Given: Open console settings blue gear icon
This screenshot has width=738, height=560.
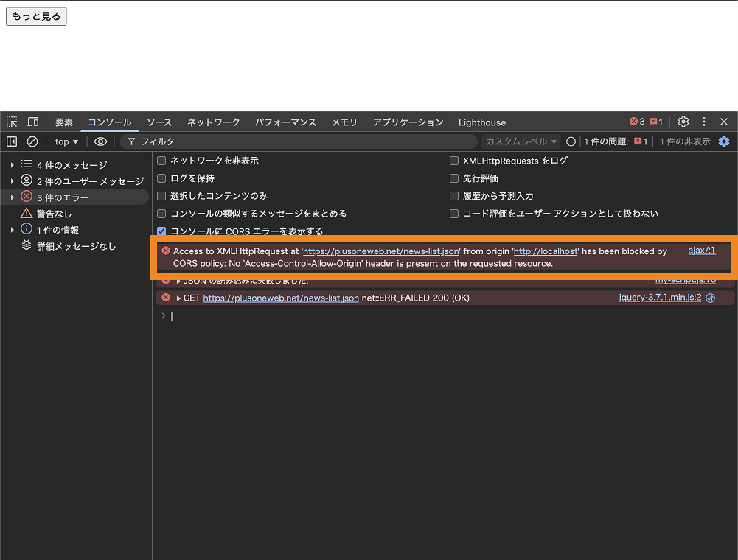Looking at the screenshot, I should [724, 141].
